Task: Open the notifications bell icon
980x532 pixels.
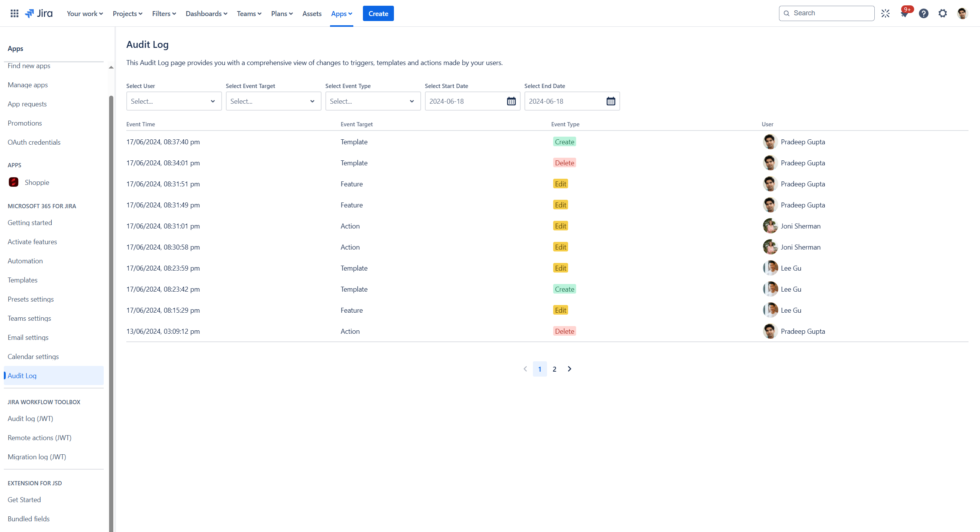Action: pos(904,14)
